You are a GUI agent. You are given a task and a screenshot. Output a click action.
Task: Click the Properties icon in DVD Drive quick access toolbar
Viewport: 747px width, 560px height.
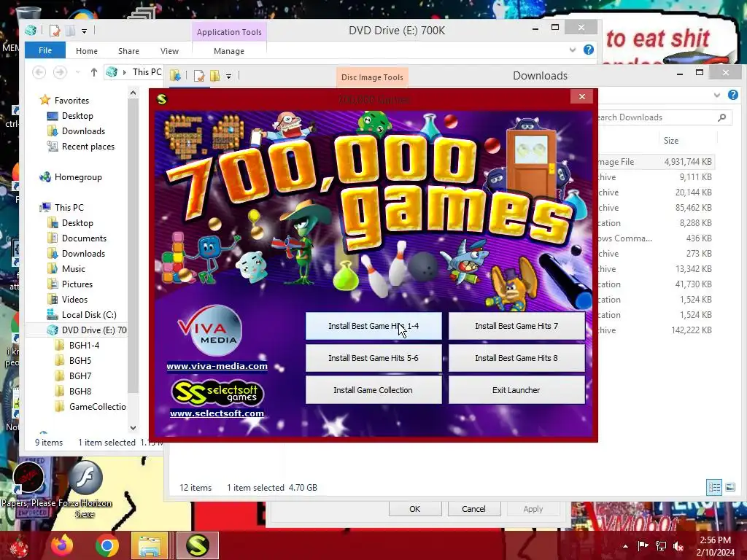click(x=55, y=31)
